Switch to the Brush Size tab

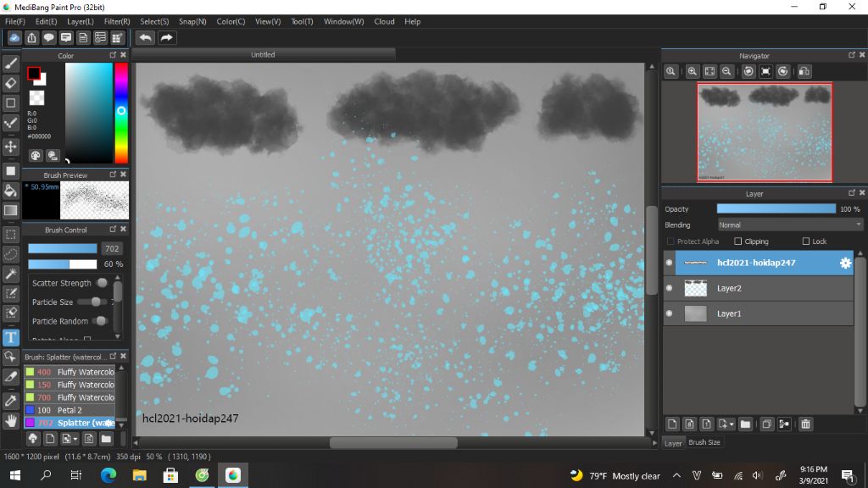704,442
